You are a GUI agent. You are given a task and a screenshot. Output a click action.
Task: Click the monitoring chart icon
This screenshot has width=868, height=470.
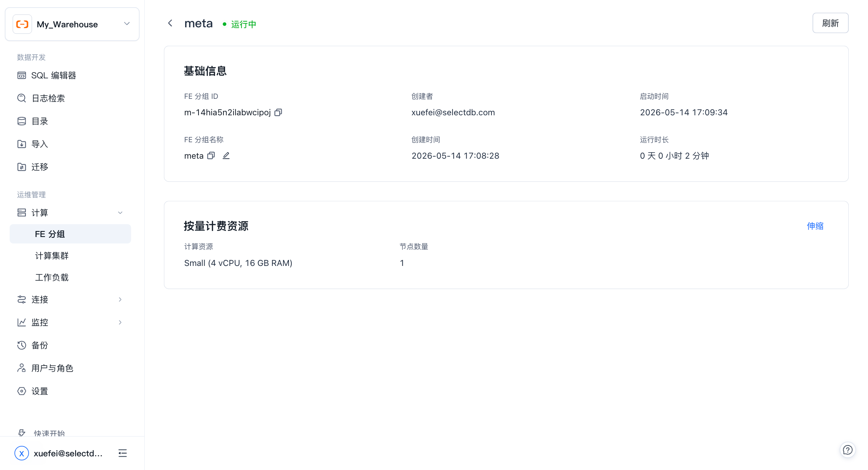(x=22, y=323)
